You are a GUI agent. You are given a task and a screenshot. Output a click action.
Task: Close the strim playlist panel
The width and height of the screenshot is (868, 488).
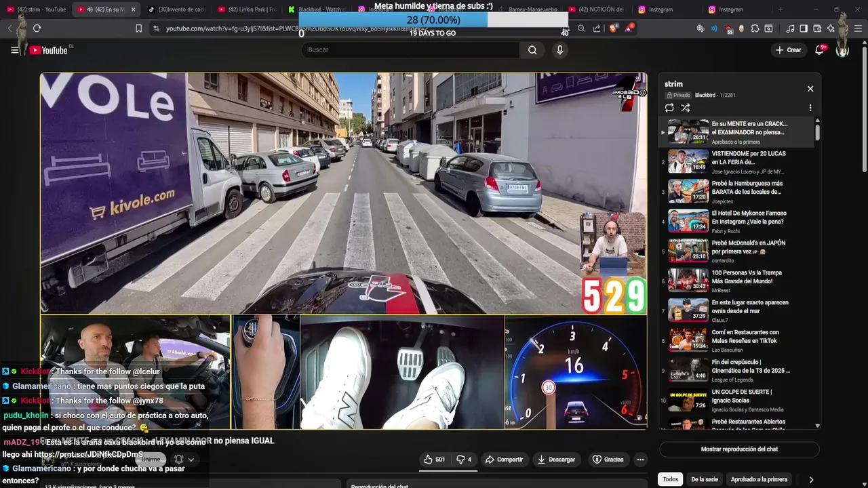point(810,89)
